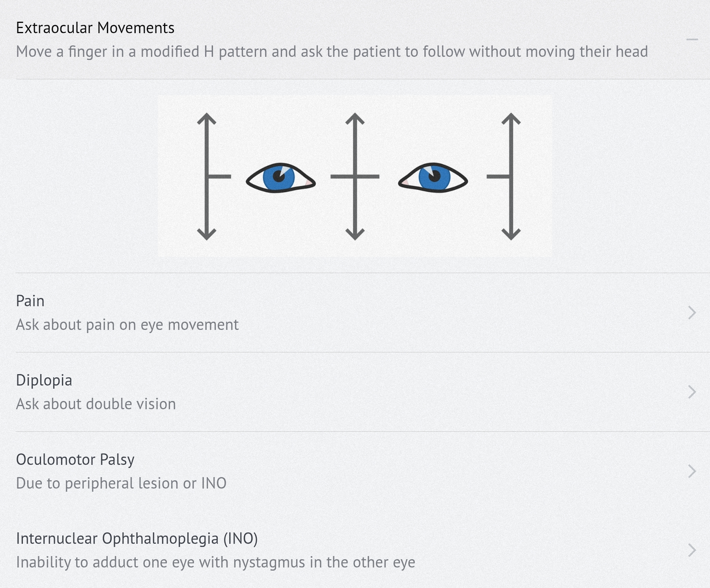Screen dimensions: 710x588
Task: Open Internuclear Ophthalmoplegia (INO) item title
Action: pyautogui.click(x=137, y=539)
